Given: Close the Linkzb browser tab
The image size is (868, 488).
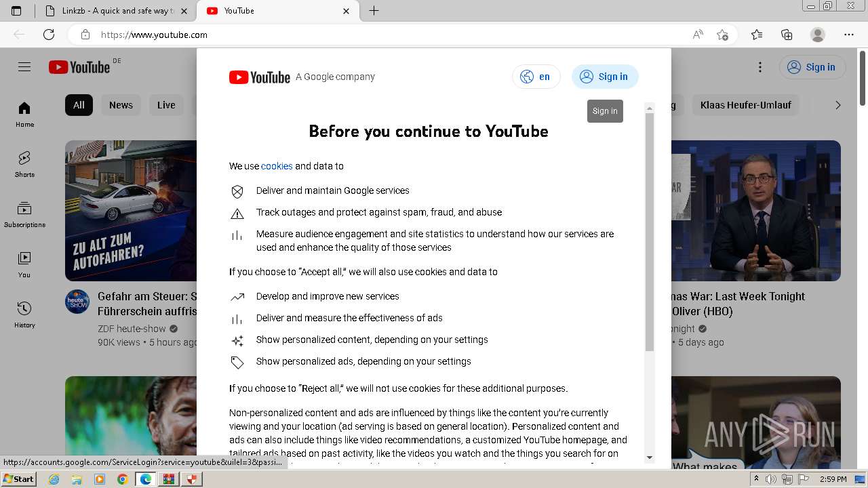Looking at the screenshot, I should coord(184,11).
